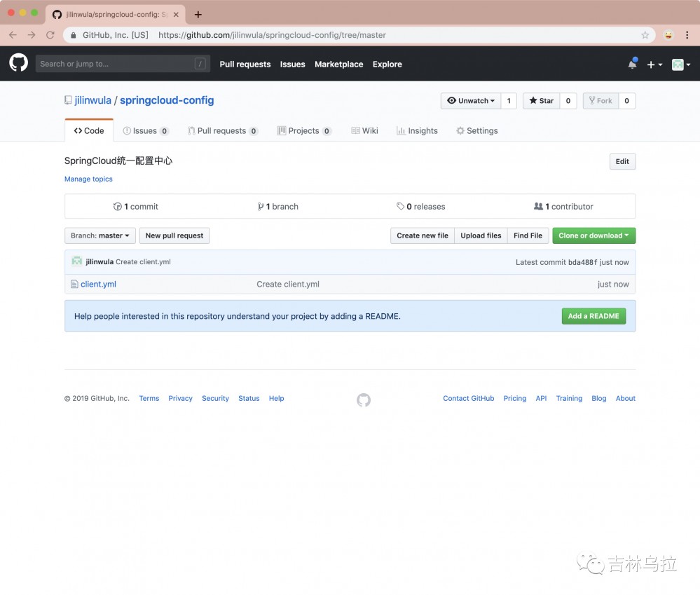Open the footer Security link
Image resolution: width=700 pixels, height=595 pixels.
pos(215,398)
